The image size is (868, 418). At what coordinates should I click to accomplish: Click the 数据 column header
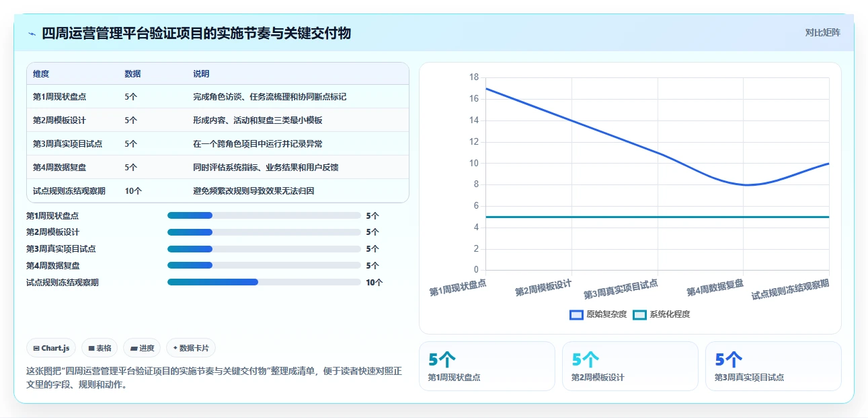[132, 73]
